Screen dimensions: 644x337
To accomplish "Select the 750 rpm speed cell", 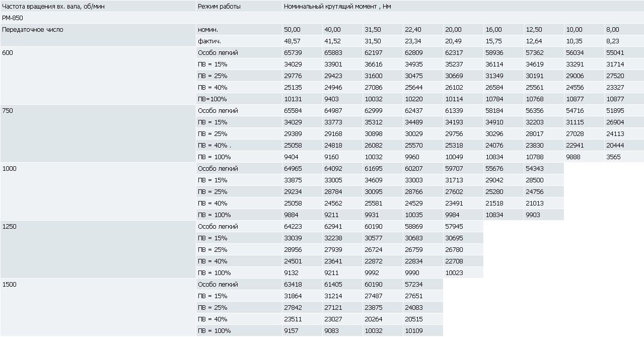I will pos(98,133).
